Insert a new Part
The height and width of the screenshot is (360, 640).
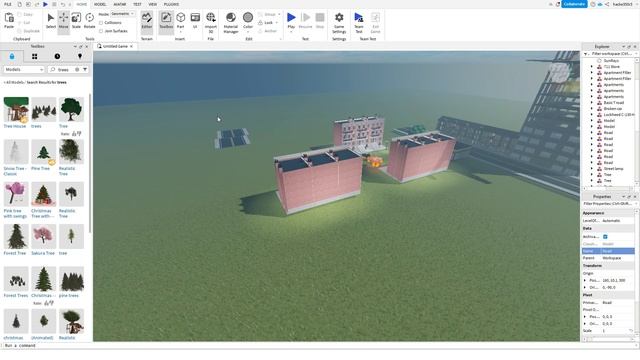point(180,21)
